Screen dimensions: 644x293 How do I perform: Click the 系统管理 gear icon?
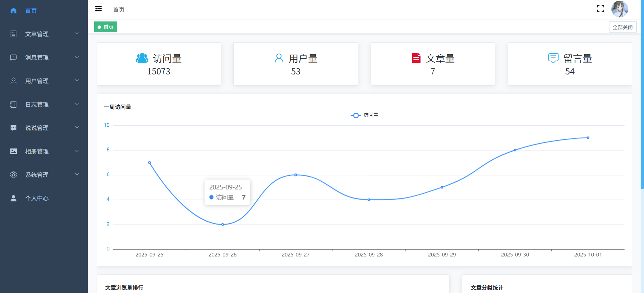click(13, 175)
